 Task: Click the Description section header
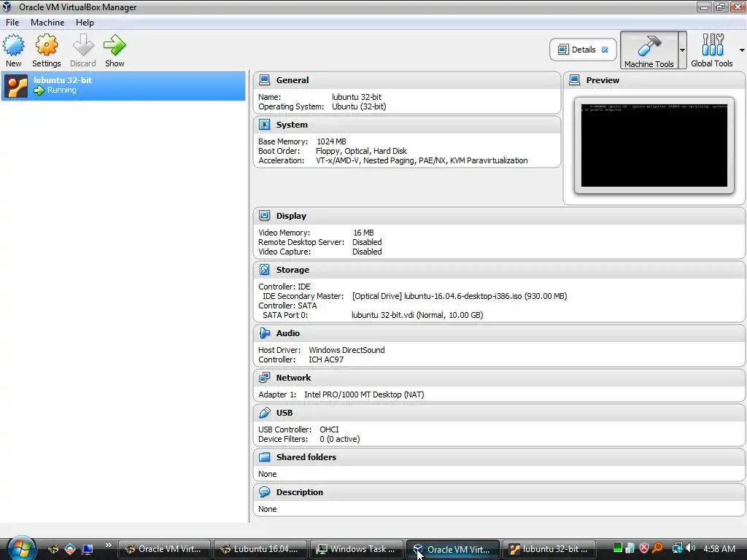coord(499,492)
